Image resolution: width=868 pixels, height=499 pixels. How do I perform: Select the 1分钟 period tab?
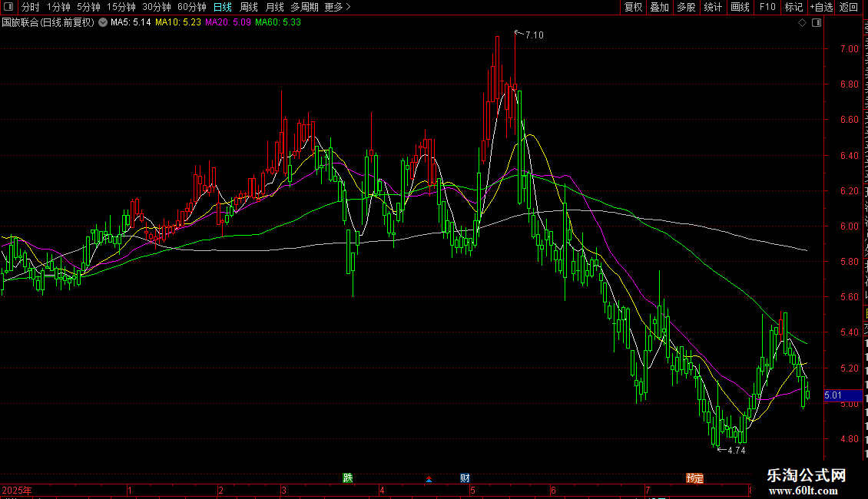coord(58,7)
